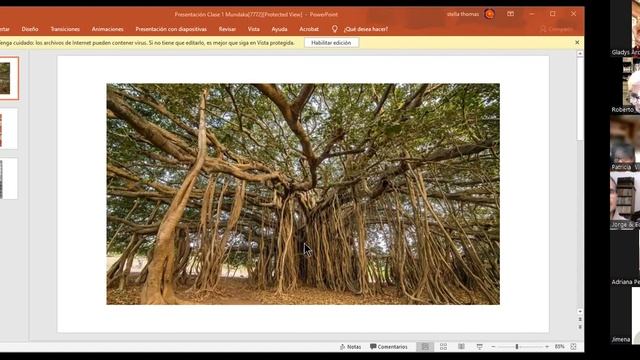Viewport: 640px width, 360px height.
Task: Open Presentación con diapositivas tab
Action: tap(171, 29)
